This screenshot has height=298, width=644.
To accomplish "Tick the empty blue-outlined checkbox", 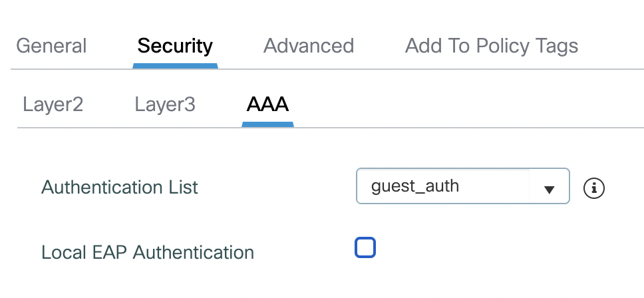I will (x=365, y=247).
